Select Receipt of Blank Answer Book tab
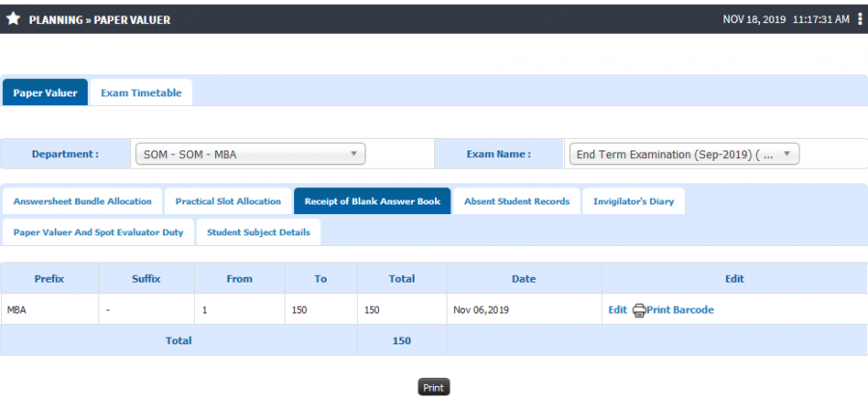Image resolution: width=868 pixels, height=408 pixels. tap(372, 201)
